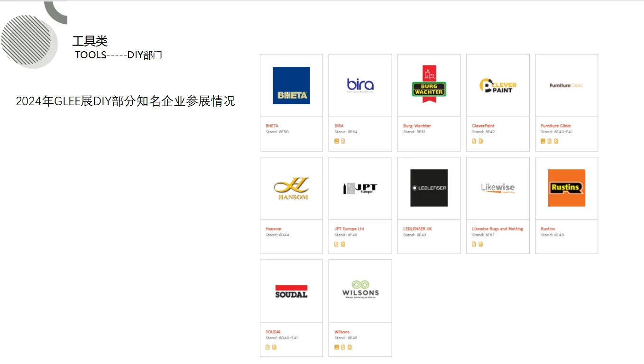Open the Hansom exhibitor name link
The width and height of the screenshot is (644, 364).
point(274,229)
